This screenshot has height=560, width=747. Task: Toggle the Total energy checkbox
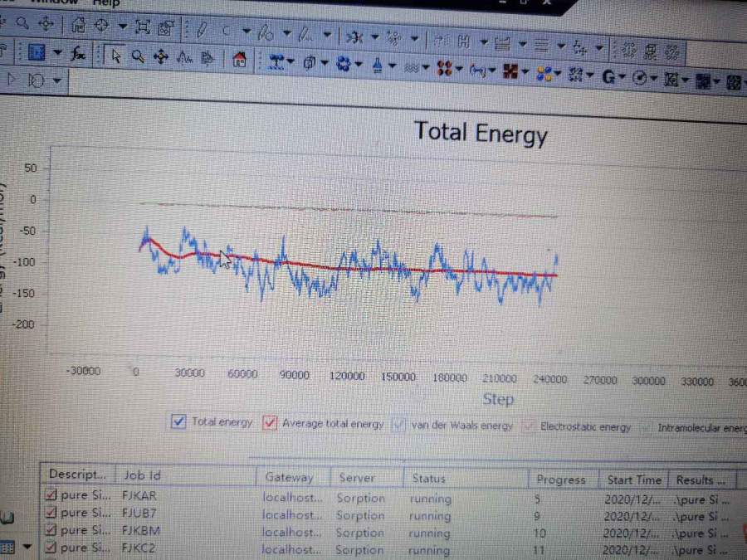[x=178, y=421]
